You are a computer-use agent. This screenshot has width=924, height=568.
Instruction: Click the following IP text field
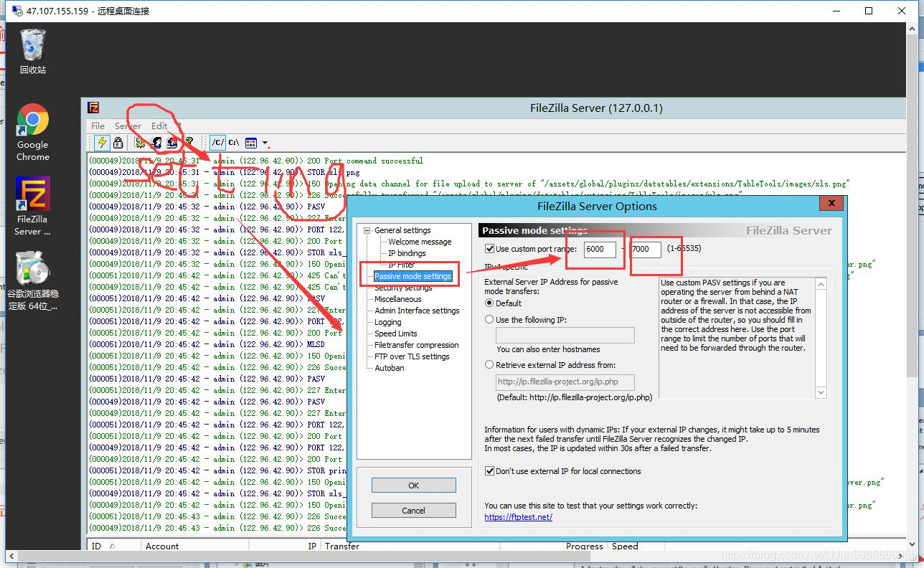(x=565, y=335)
